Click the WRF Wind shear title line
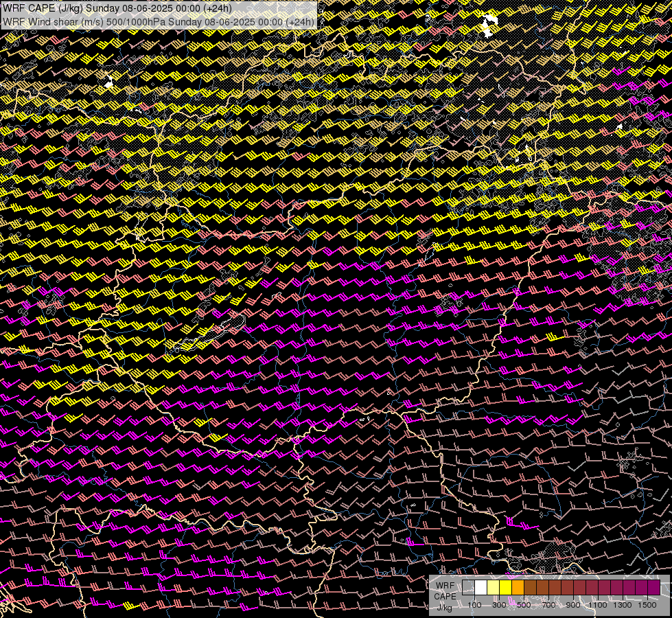 tap(159, 22)
